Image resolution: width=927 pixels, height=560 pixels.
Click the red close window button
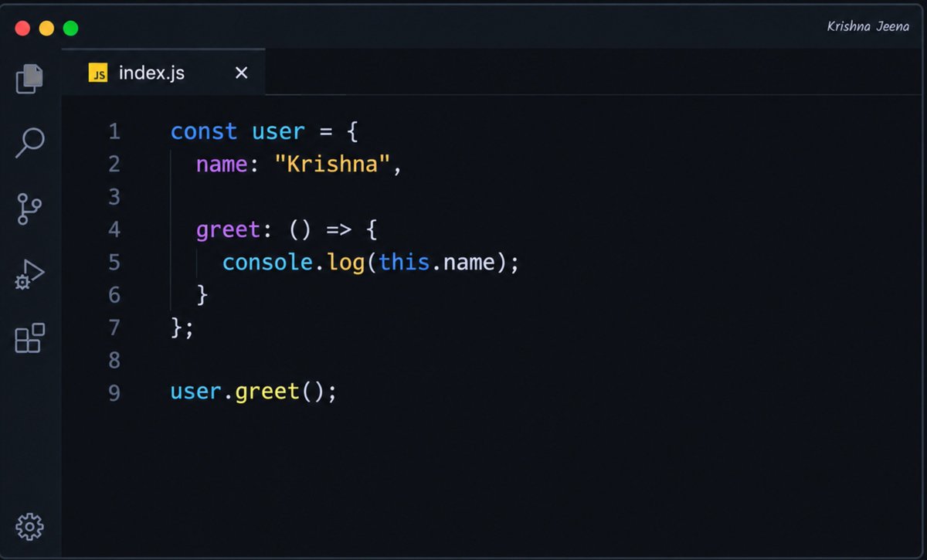(22, 29)
